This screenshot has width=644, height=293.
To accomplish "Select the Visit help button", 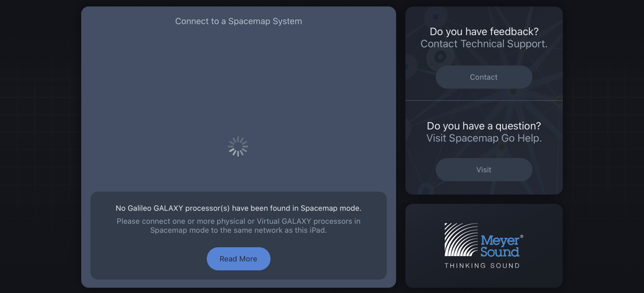I will [484, 170].
